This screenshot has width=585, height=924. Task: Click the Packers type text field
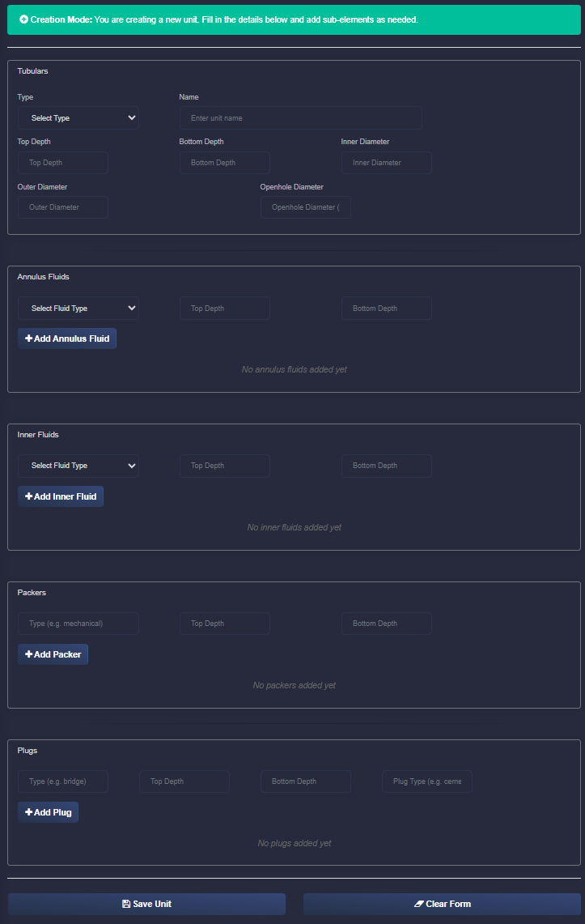(x=78, y=624)
